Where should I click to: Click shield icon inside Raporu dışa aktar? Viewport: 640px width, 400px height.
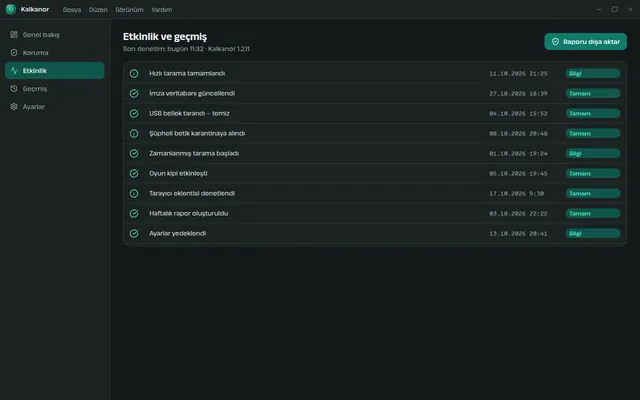coord(555,42)
